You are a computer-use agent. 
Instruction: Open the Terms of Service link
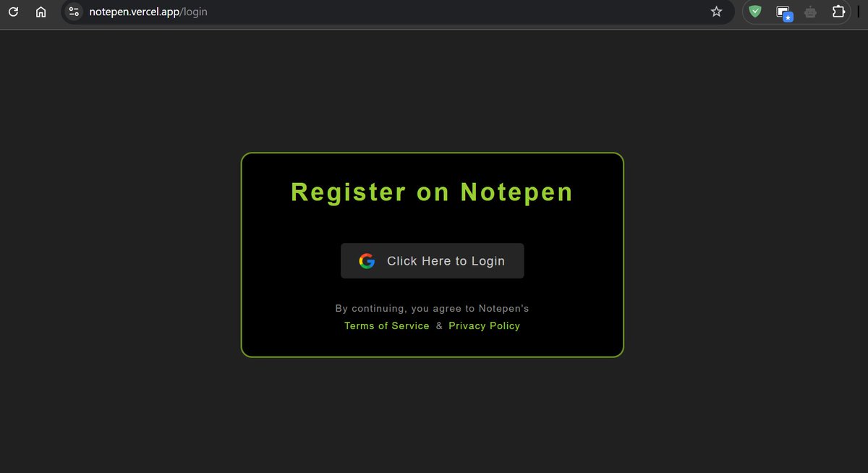[x=387, y=326]
